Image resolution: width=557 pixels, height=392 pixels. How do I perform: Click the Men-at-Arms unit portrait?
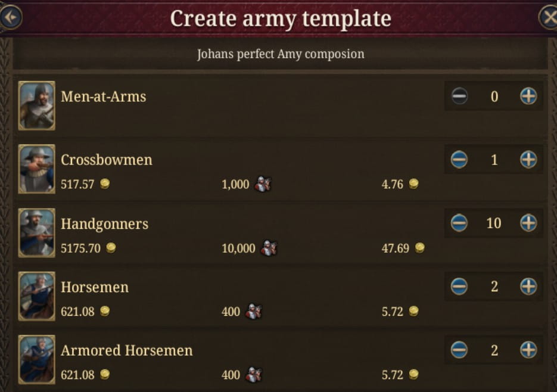37,105
